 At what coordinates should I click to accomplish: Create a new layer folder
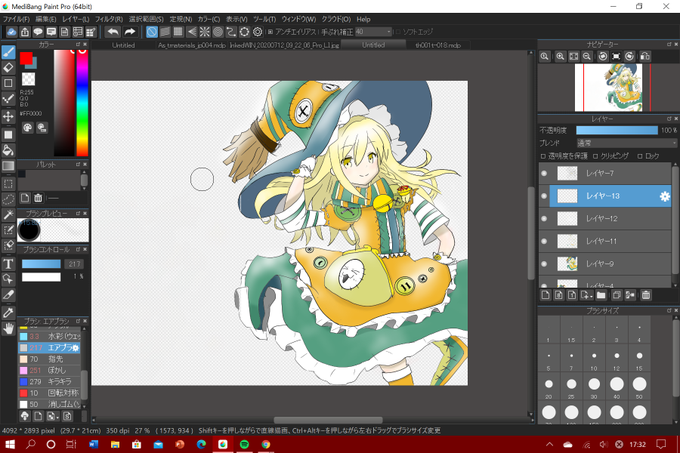coord(601,295)
